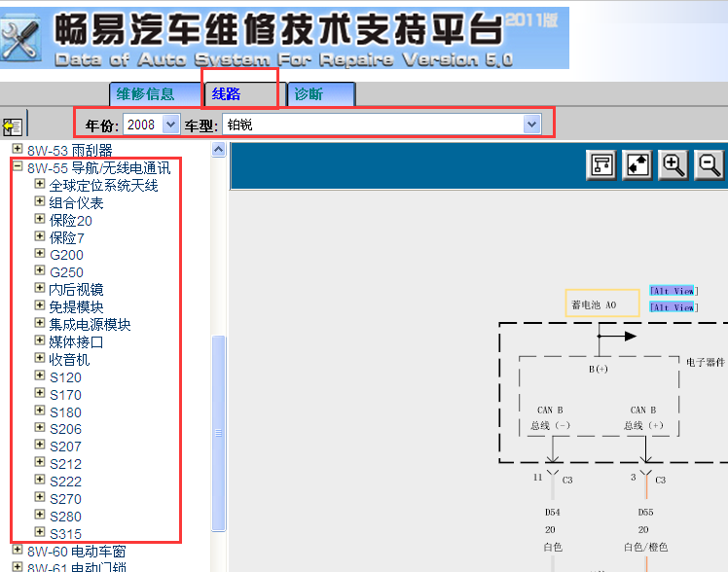Screen dimensions: 728x572
Task: Select the 组合仪表 tree label
Action: point(76,203)
